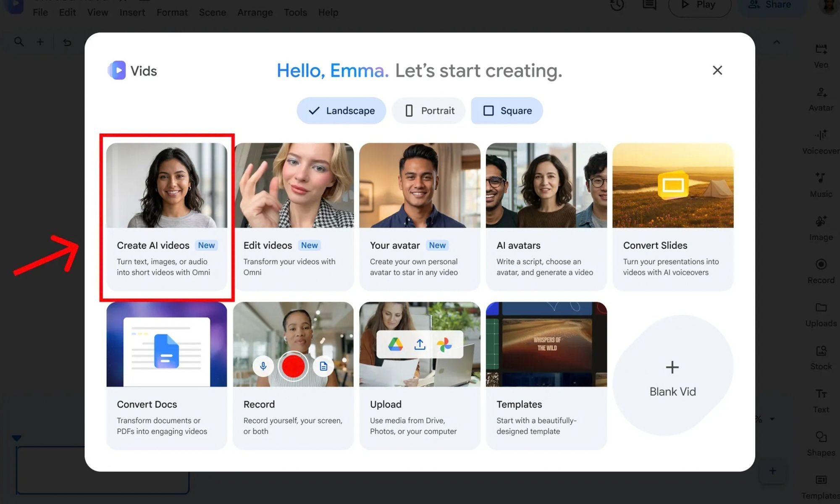Viewport: 840px width, 504px height.
Task: Choose the Edit videos card
Action: 294,217
